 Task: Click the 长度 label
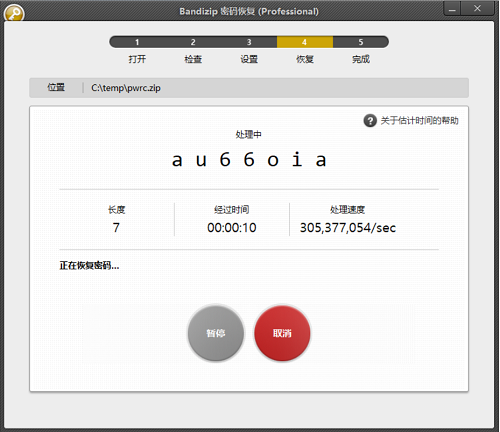click(116, 210)
